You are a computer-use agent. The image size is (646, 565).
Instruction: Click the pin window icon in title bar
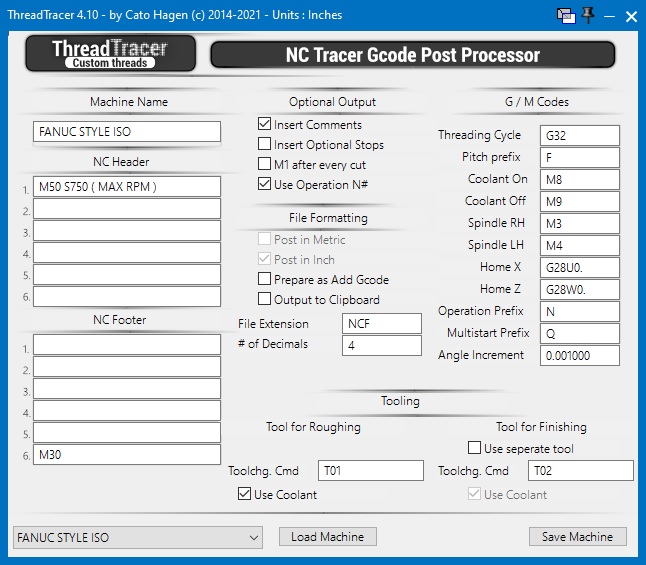(x=588, y=15)
